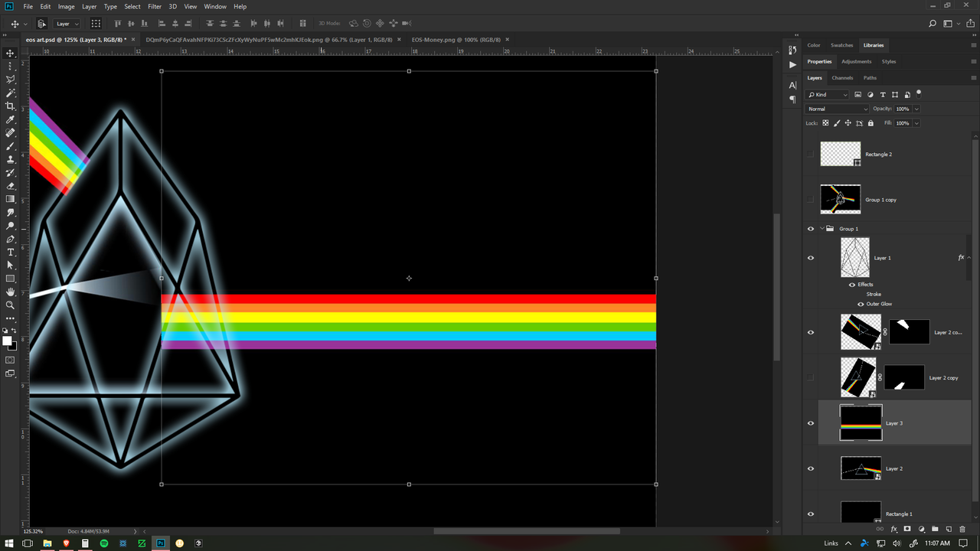
Task: Hide the Layer 1 layer visibility
Action: [x=811, y=258]
